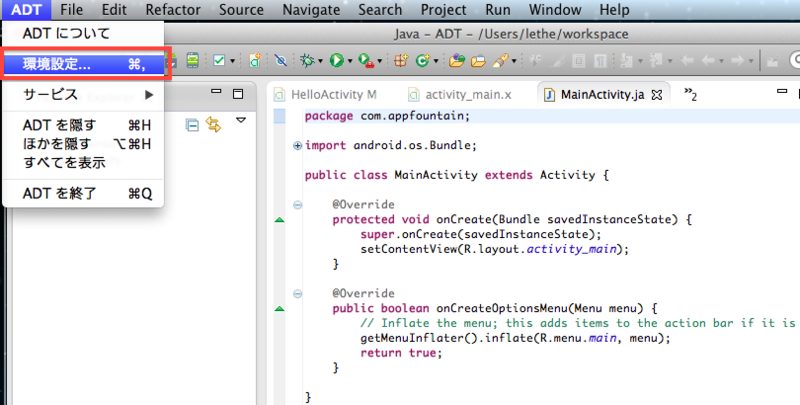Viewport: 800px width, 405px height.
Task: Click the Open Perspective icon
Action: [x=773, y=61]
